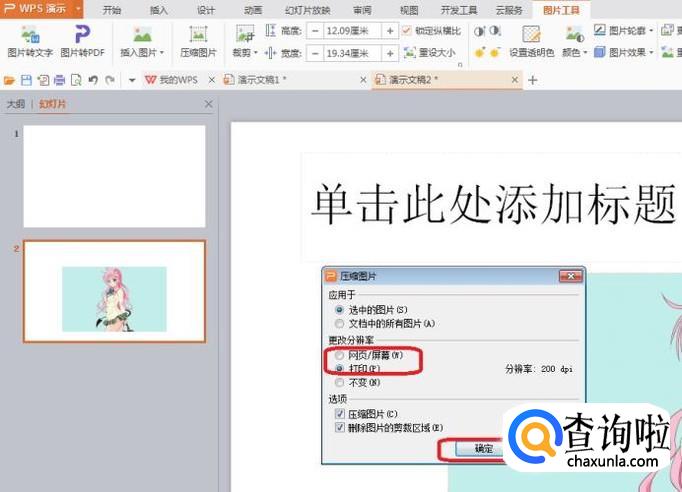Click the print preview icon

[x=76, y=80]
